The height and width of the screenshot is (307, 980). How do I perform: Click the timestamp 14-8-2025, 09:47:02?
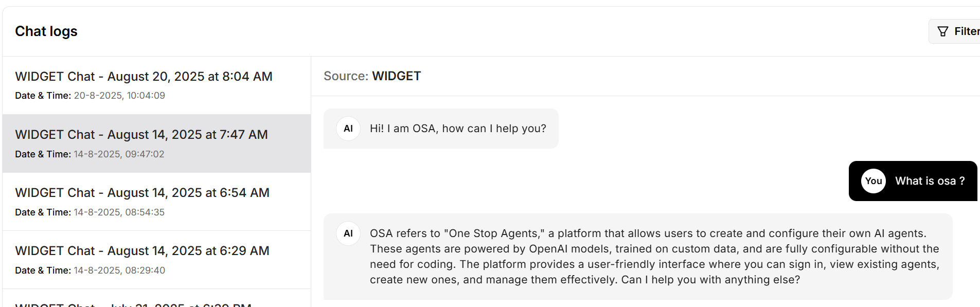pos(119,154)
